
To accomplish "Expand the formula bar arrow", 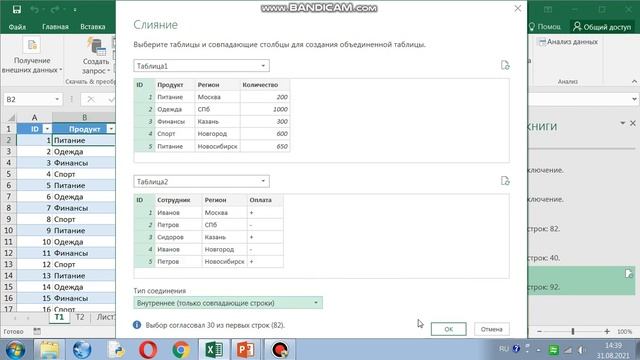I will [634, 99].
